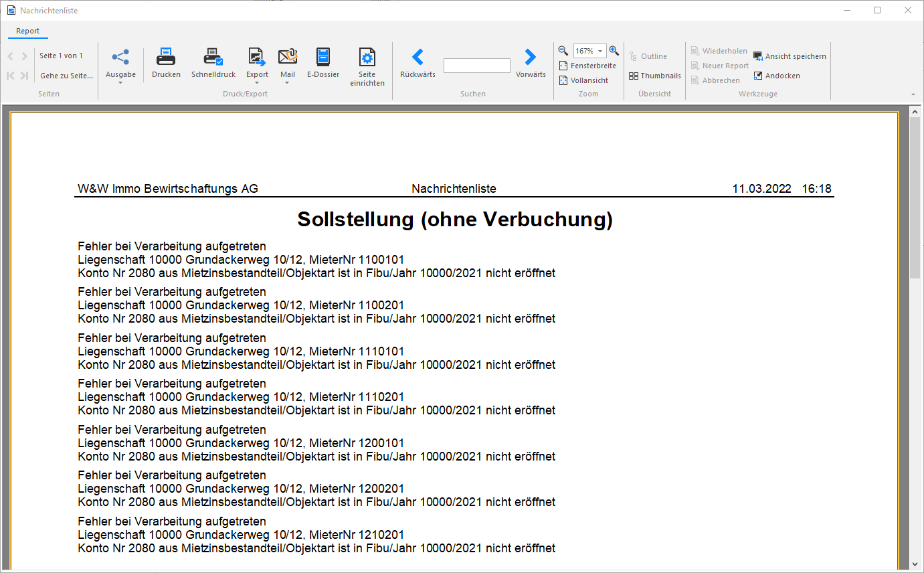Zoom out with the minus magnifier
Image resolution: width=924 pixels, height=573 pixels.
click(x=563, y=51)
